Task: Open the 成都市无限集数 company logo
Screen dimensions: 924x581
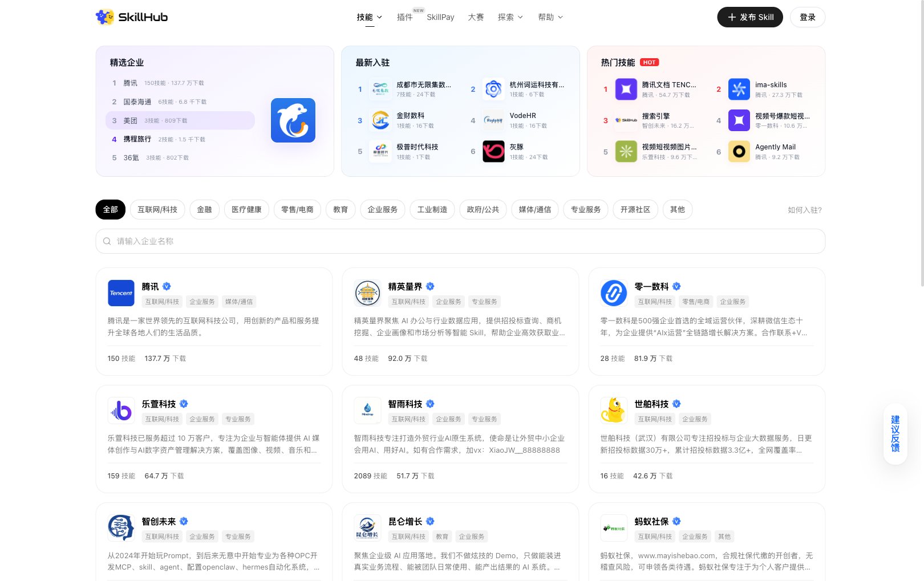Action: (x=380, y=89)
